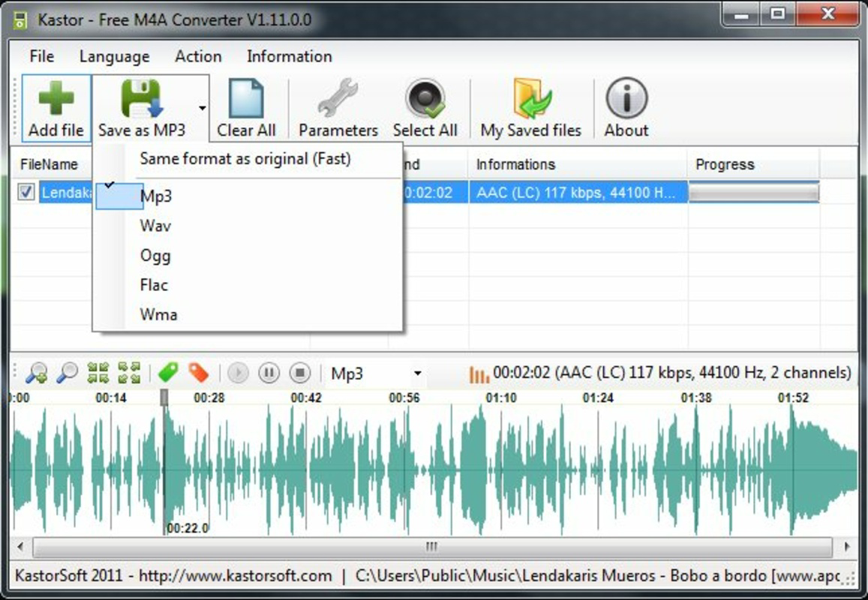
Task: Click the Clear All blank page icon
Action: 246,98
